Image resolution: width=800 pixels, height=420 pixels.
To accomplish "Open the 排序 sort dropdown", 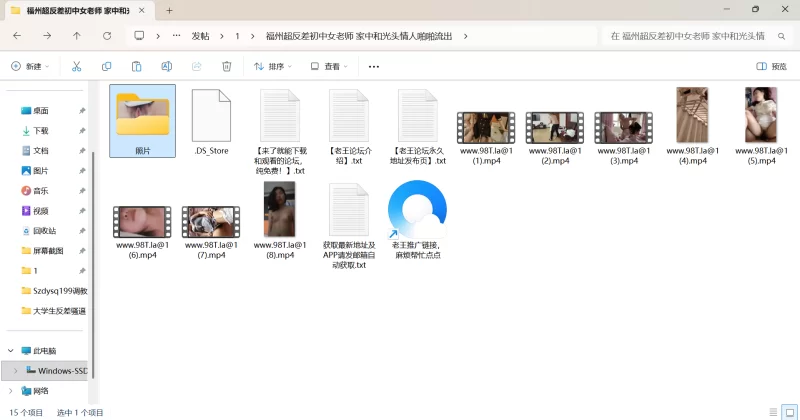I will pyautogui.click(x=272, y=66).
